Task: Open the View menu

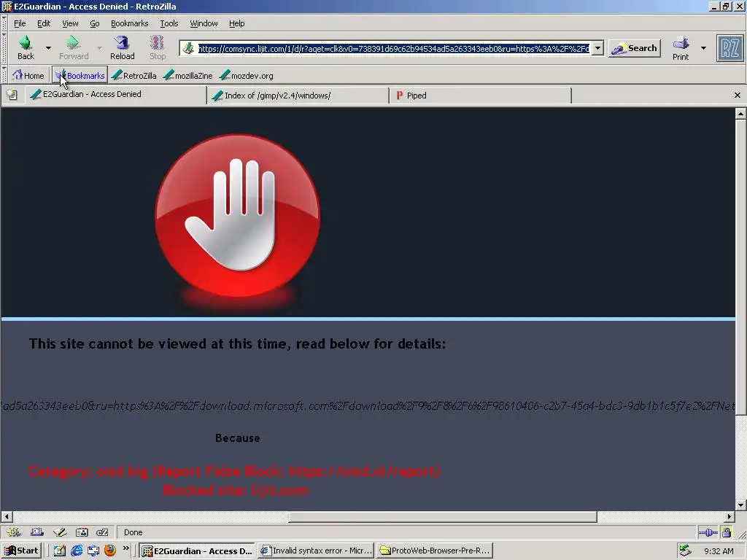Action: pos(70,23)
